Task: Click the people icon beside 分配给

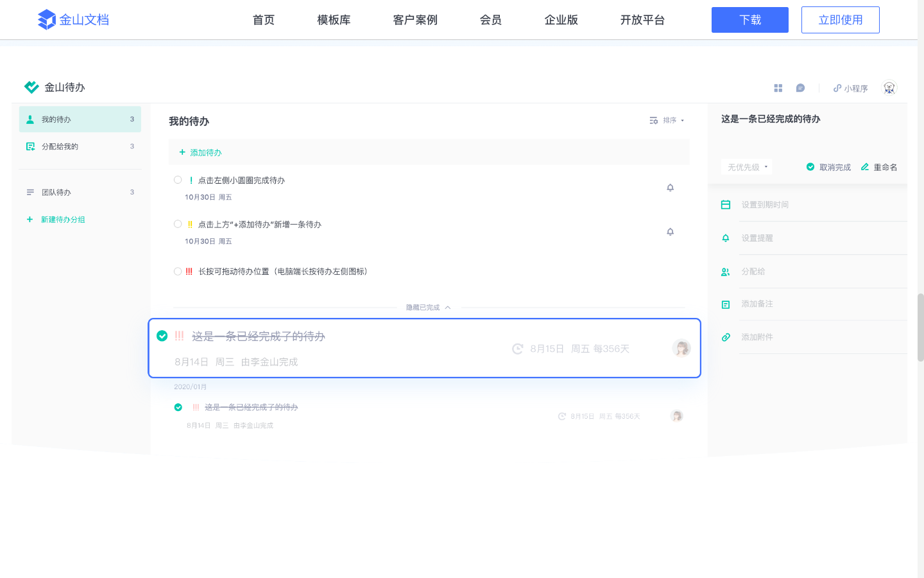Action: (x=726, y=272)
